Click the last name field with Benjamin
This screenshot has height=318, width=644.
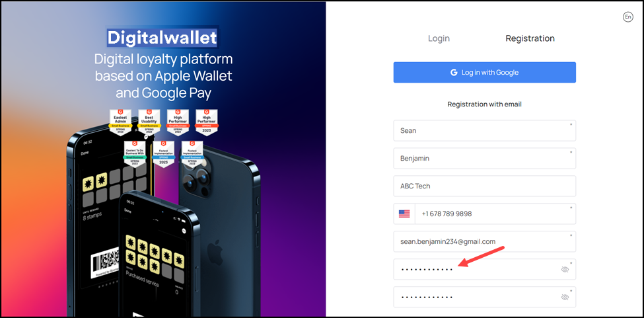point(485,158)
